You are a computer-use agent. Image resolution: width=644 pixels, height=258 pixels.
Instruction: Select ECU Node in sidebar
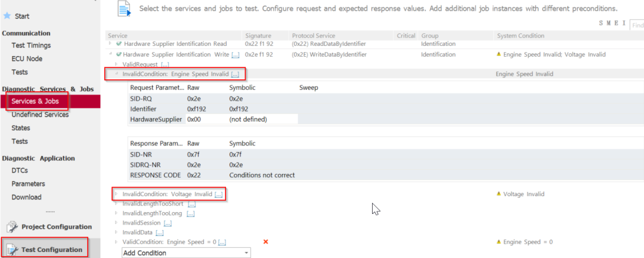pos(27,58)
